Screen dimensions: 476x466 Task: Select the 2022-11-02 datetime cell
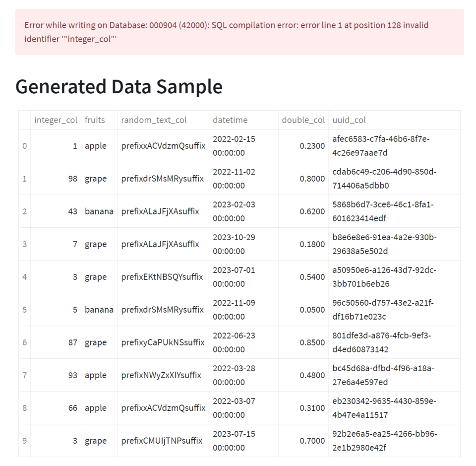tap(234, 179)
